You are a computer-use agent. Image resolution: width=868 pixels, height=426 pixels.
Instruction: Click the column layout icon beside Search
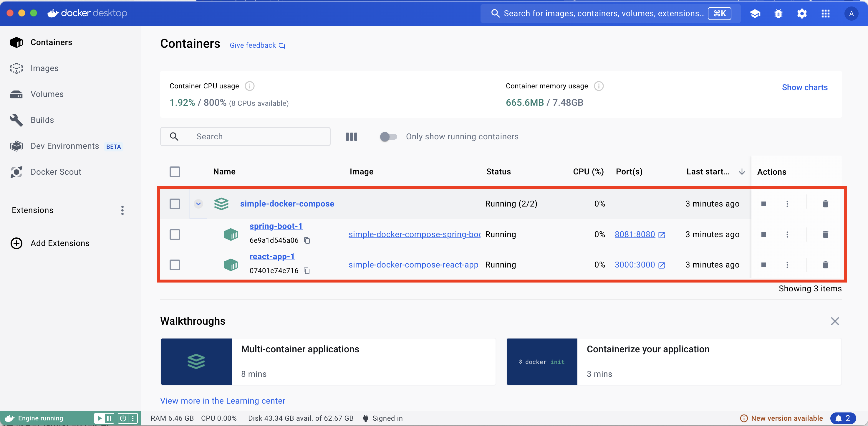351,136
